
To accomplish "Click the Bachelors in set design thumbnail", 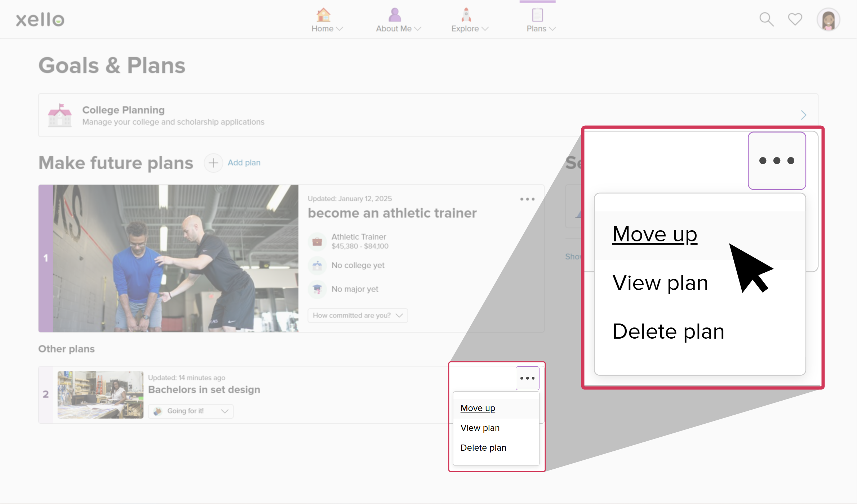I will [x=100, y=394].
